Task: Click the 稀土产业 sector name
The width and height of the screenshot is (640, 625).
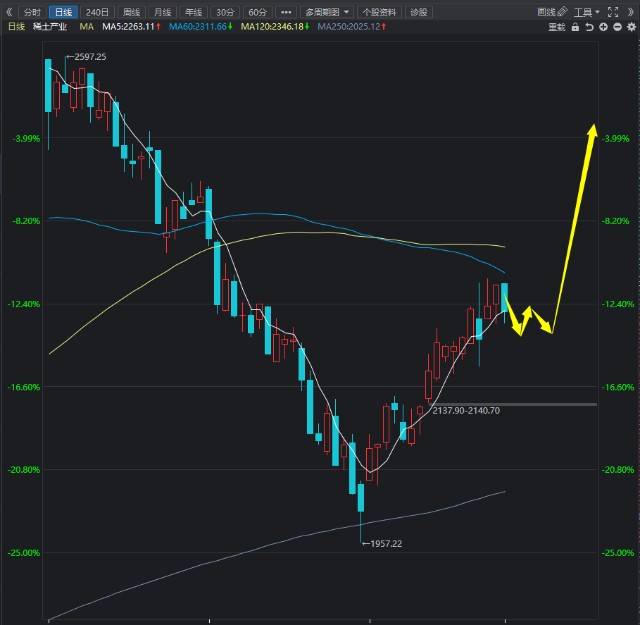Action: tap(50, 27)
